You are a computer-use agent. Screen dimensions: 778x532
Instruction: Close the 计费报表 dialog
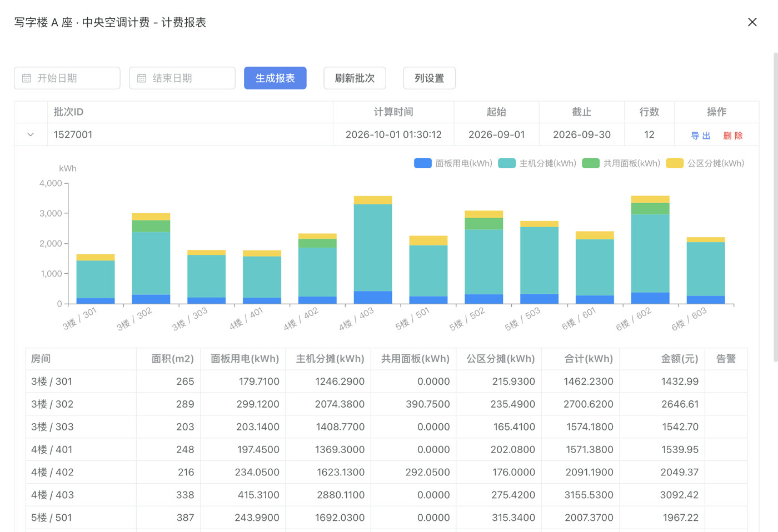tap(752, 22)
